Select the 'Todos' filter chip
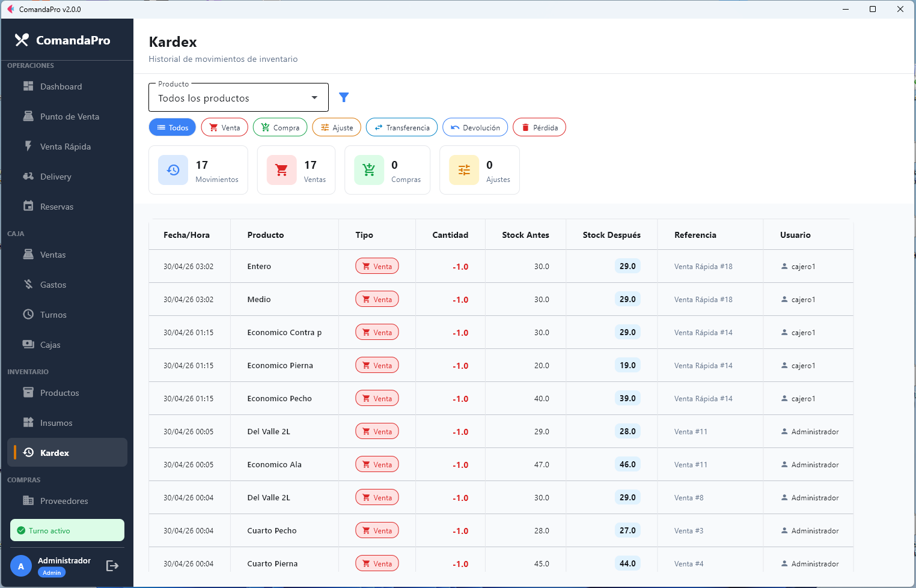This screenshot has width=916, height=588. [173, 127]
